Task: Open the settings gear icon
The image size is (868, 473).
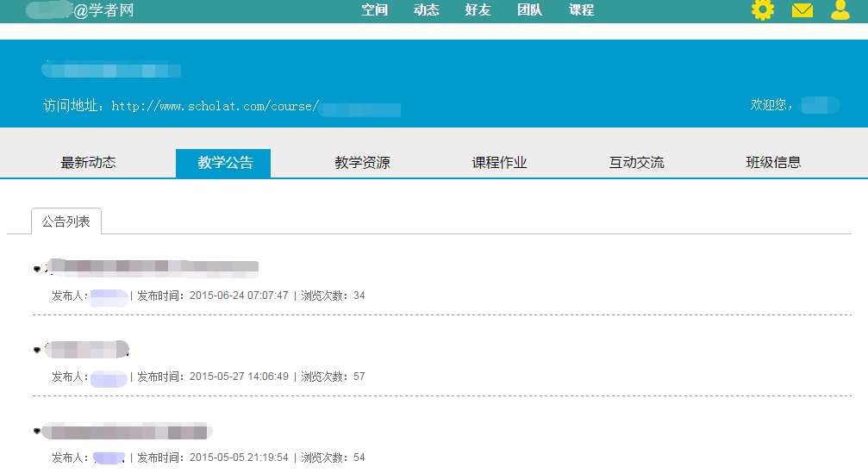Action: pyautogui.click(x=763, y=10)
